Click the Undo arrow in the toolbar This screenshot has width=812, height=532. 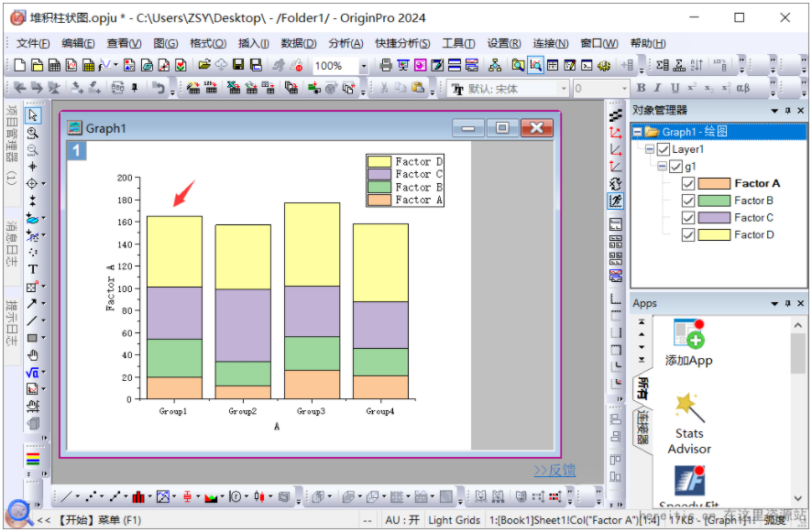click(x=158, y=89)
